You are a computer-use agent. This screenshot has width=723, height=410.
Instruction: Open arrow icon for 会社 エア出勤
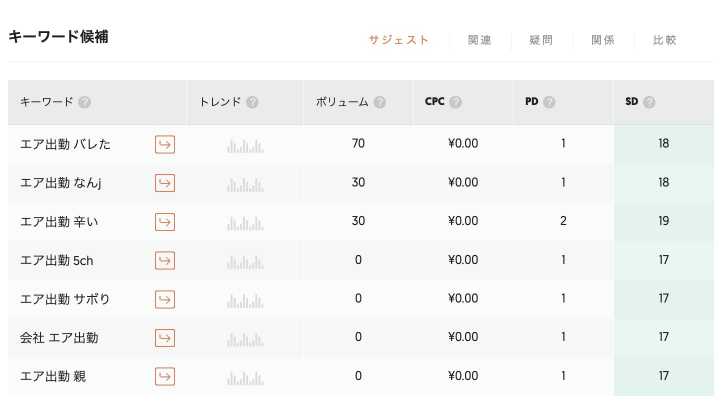tap(165, 338)
